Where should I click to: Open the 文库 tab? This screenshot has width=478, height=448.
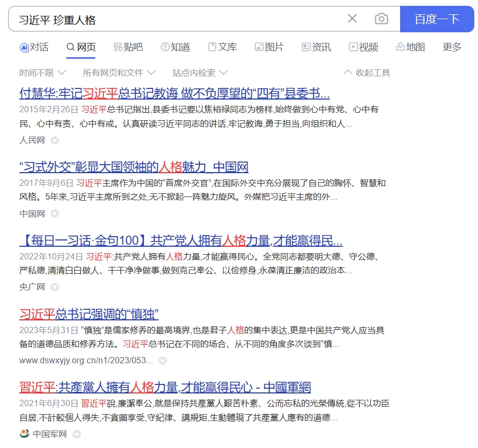(223, 47)
